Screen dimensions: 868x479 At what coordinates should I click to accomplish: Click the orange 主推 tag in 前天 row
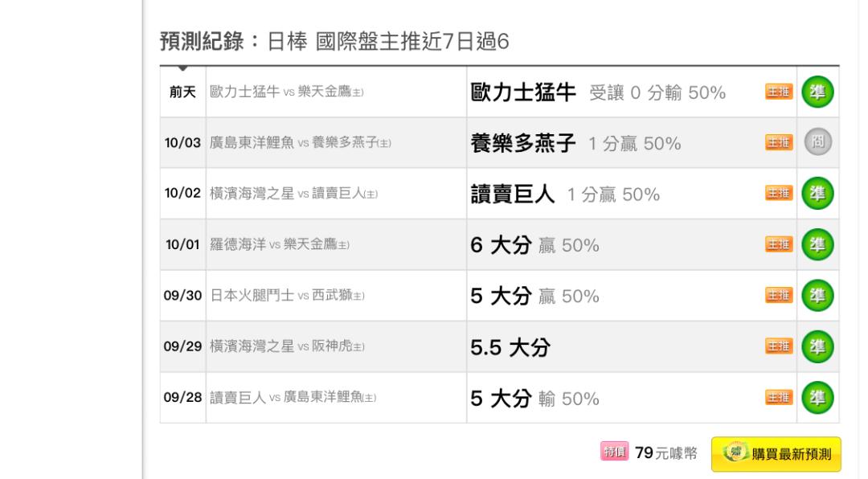(779, 92)
